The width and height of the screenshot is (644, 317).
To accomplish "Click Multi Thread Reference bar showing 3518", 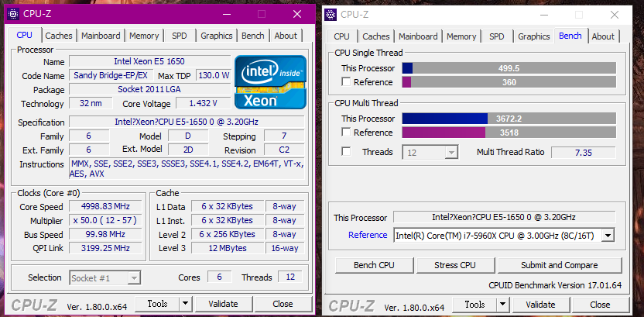I will pos(509,133).
